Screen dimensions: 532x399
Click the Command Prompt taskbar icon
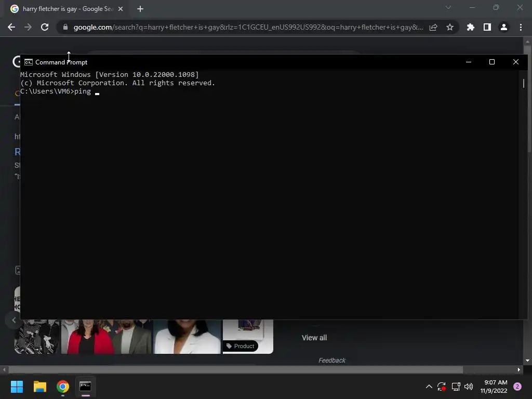coord(86,387)
